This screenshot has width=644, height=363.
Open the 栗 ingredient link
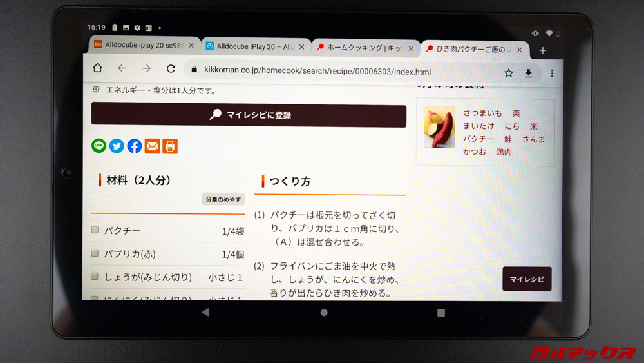(x=516, y=113)
